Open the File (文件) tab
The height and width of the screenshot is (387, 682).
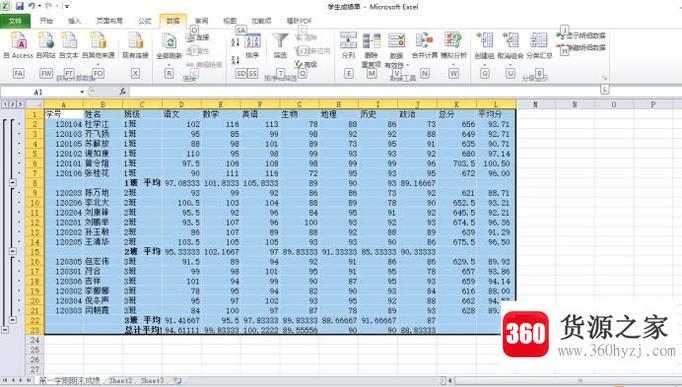15,20
